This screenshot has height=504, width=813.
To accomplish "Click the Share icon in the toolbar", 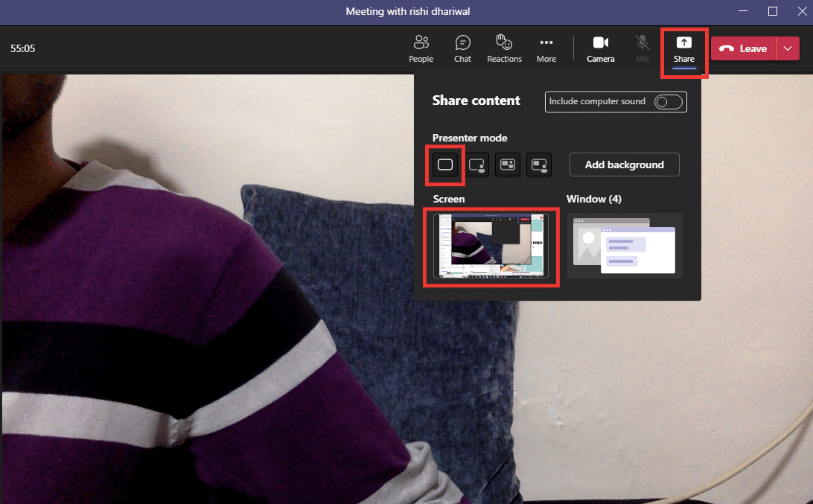I will [684, 48].
